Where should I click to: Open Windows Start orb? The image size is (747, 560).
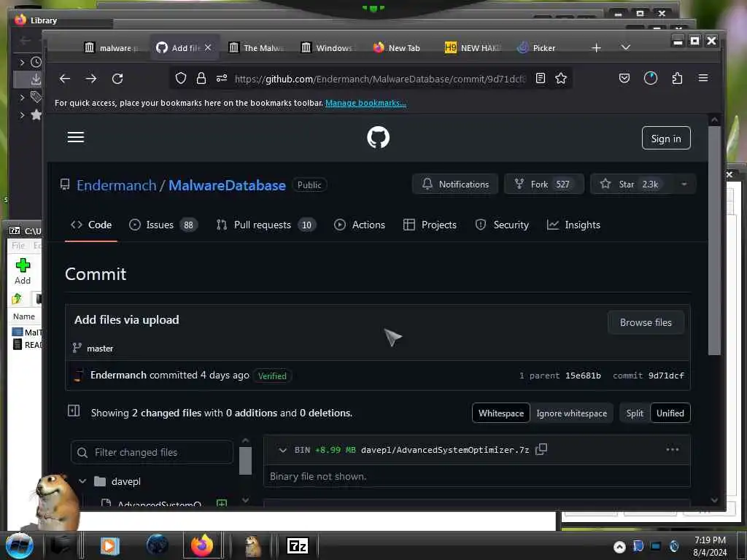pyautogui.click(x=19, y=545)
